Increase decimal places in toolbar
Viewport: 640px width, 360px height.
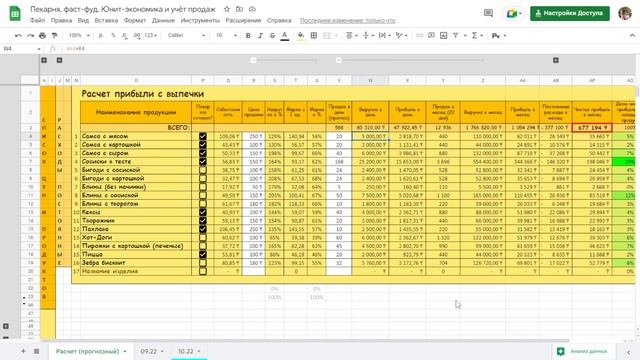(137, 36)
